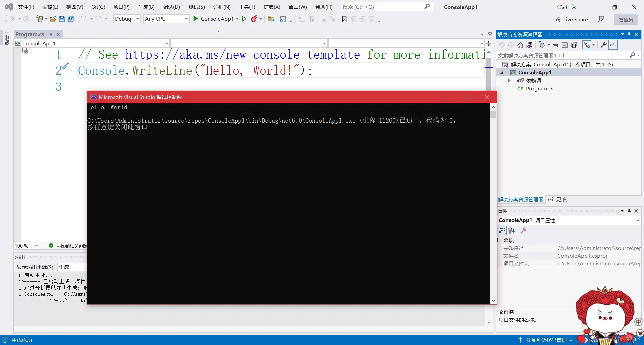Click the Live Share button

point(571,19)
